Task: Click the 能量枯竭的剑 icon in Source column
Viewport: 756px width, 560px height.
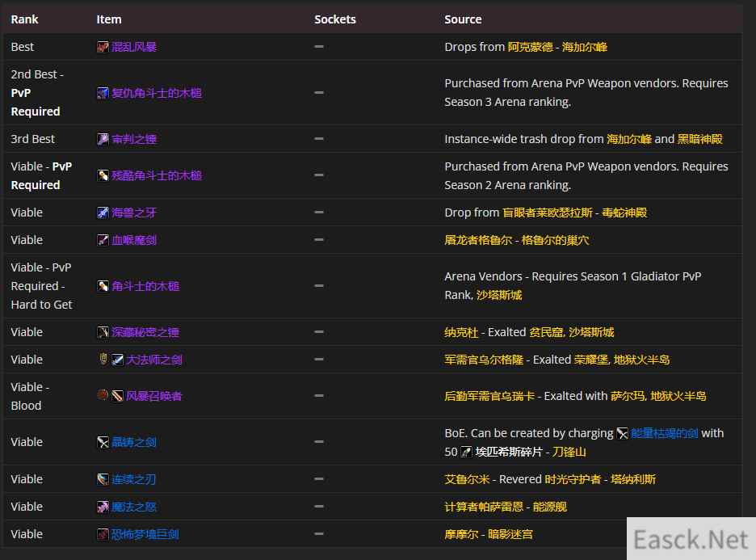Action: pyautogui.click(x=622, y=434)
